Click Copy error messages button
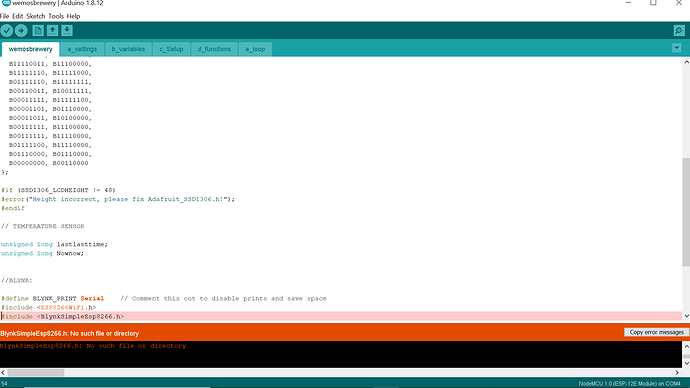 click(x=656, y=332)
